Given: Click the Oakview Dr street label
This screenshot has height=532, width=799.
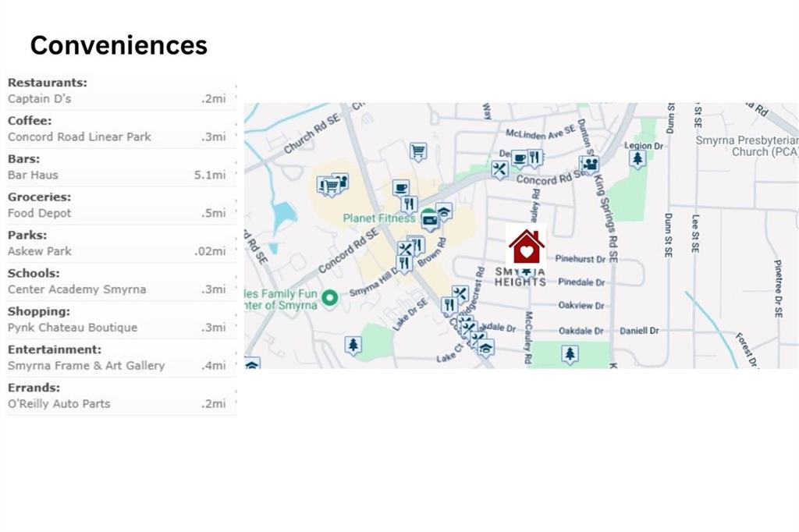Looking at the screenshot, I should click(x=581, y=306).
